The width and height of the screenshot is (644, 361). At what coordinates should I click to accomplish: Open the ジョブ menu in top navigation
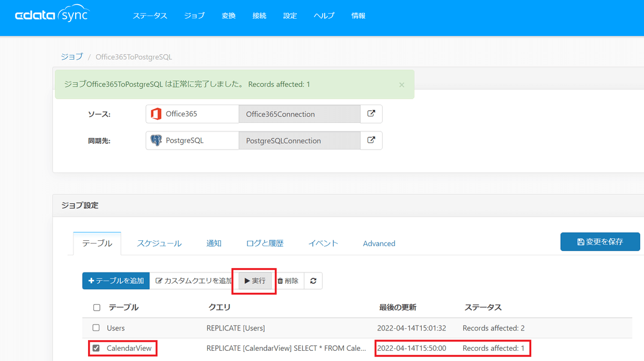pos(194,16)
